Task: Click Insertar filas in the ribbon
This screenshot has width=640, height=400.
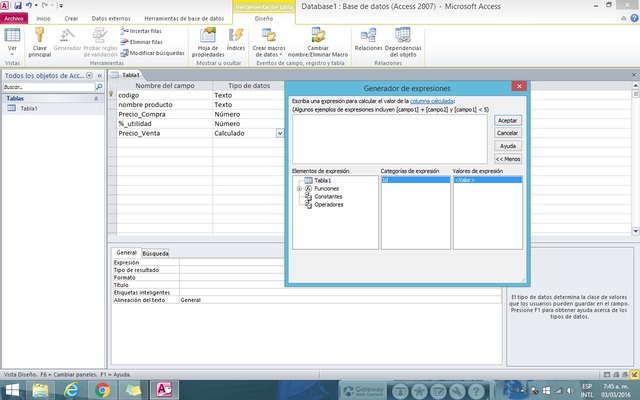Action: coord(141,31)
